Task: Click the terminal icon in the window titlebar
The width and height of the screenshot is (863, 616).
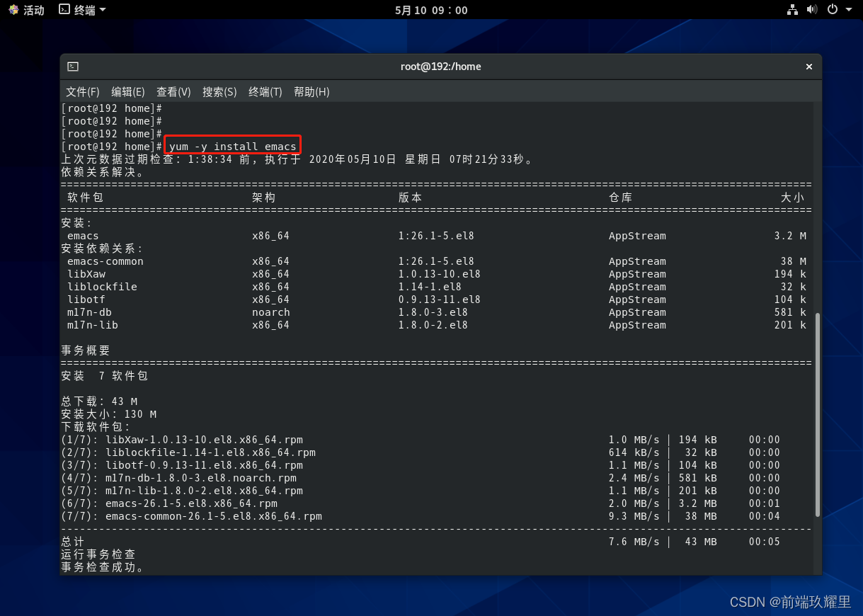Action: 73,67
